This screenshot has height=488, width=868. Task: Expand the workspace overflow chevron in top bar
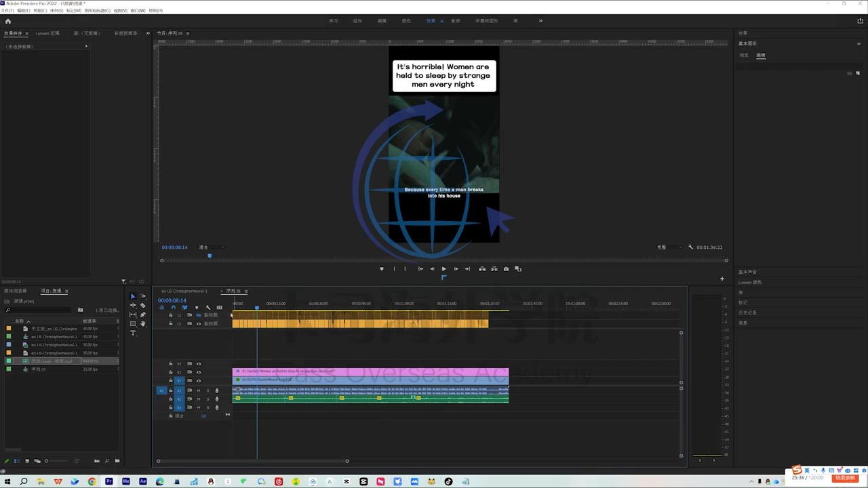(540, 21)
